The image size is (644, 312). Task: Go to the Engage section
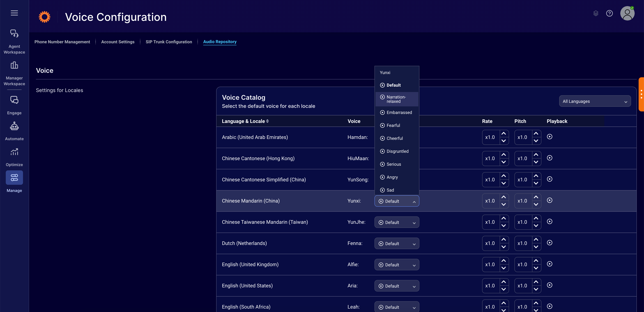14,105
